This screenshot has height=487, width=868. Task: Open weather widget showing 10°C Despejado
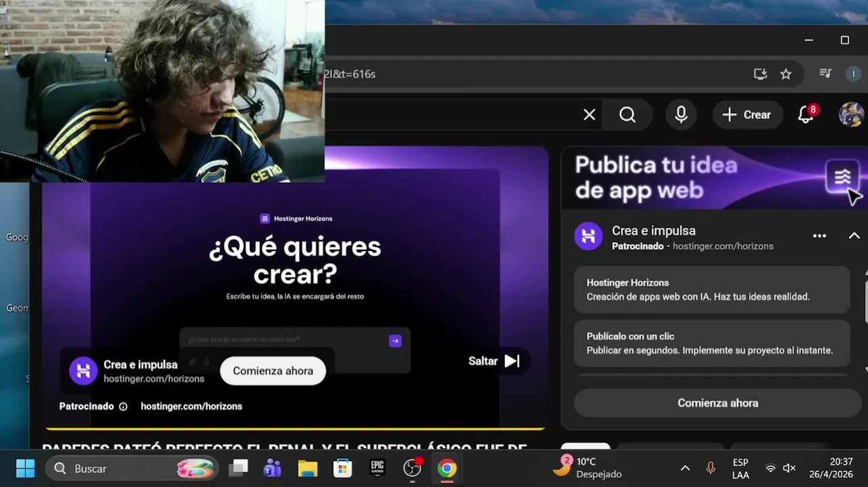pos(587,468)
